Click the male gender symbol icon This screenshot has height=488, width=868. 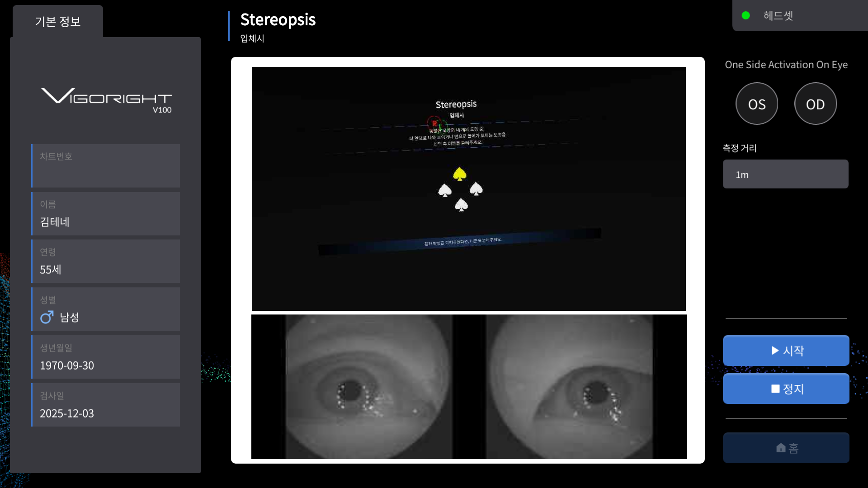tap(47, 317)
